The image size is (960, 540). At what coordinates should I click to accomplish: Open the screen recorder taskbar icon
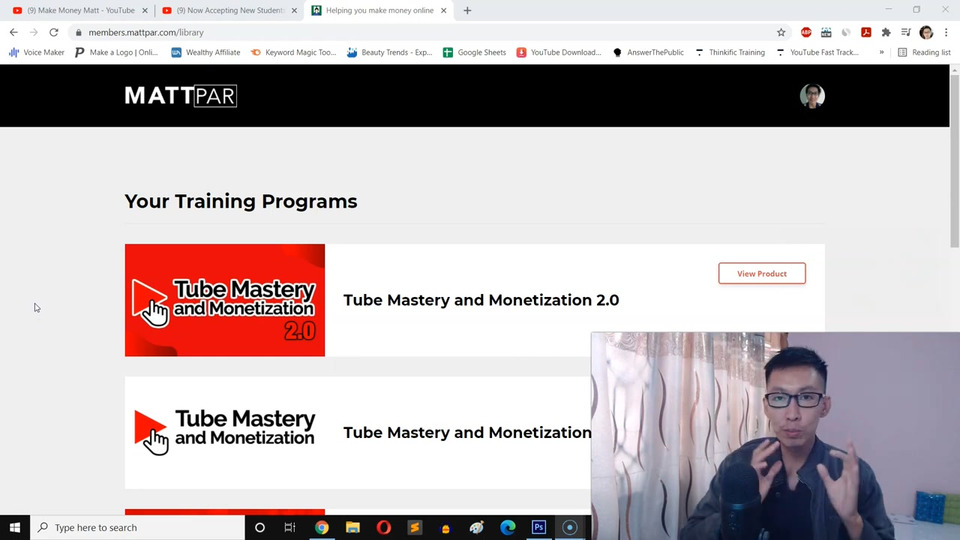(570, 527)
